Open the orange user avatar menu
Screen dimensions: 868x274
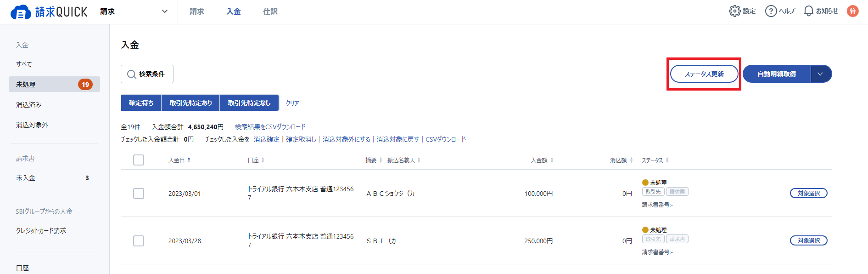(x=853, y=11)
